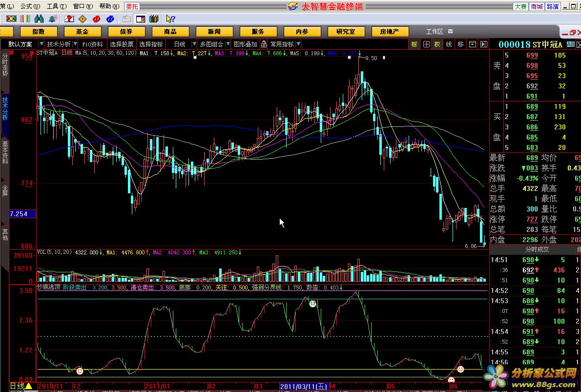This screenshot has height=392, width=581.
Task: Open the 公式 menu
Action: pos(30,6)
